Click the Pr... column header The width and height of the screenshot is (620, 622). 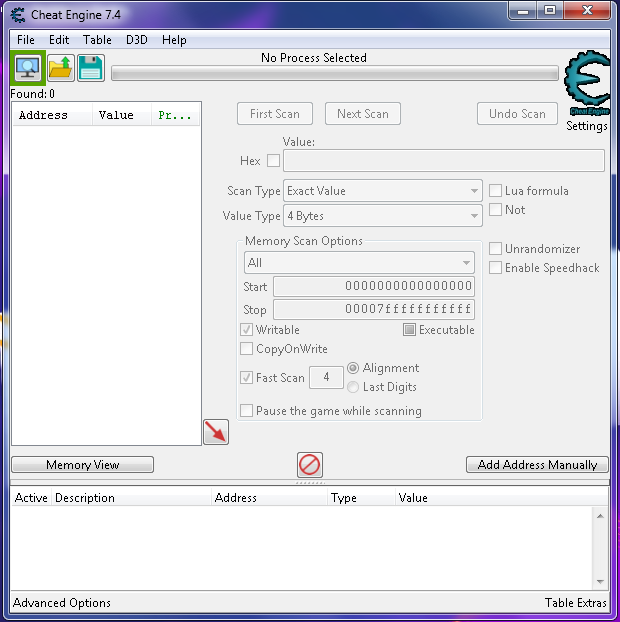pyautogui.click(x=175, y=115)
